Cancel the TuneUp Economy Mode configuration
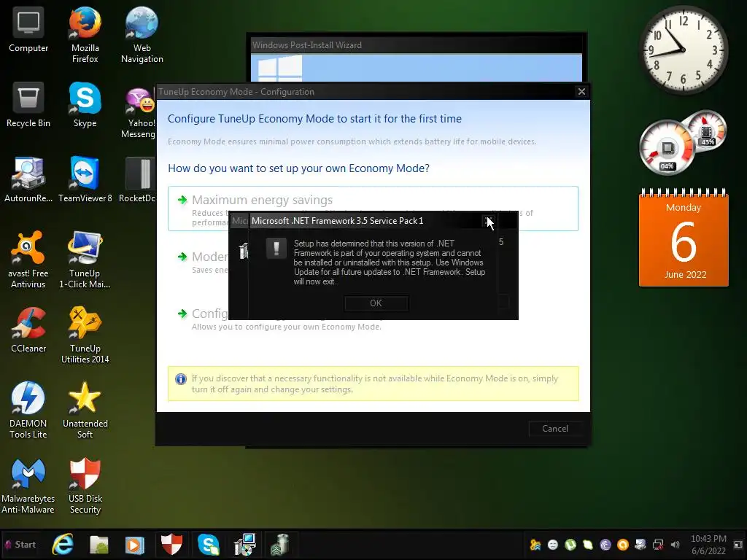 tap(555, 429)
